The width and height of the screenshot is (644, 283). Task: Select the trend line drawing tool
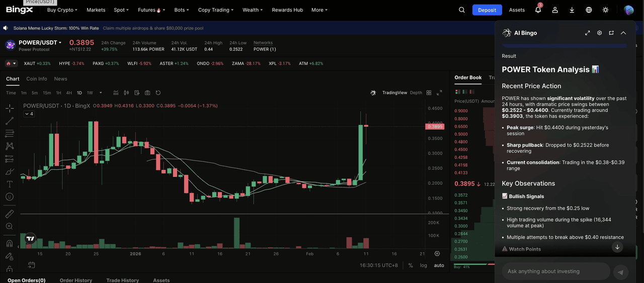click(10, 121)
